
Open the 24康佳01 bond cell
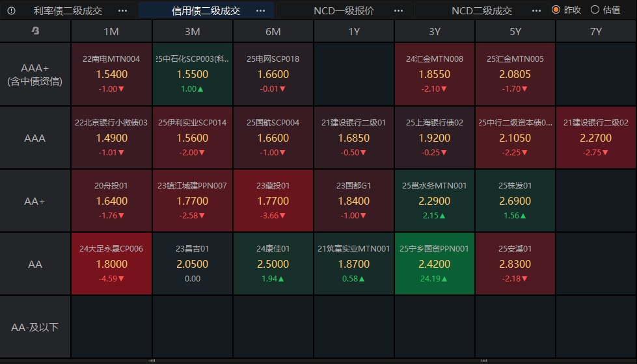tap(273, 264)
